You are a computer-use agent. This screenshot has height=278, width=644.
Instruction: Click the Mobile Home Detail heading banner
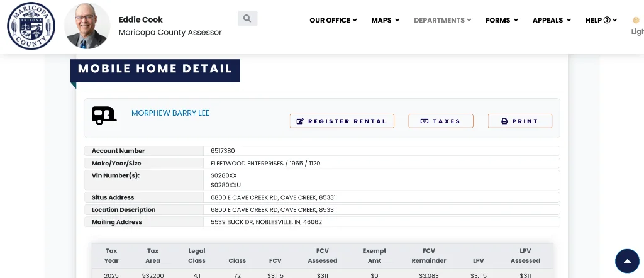point(155,69)
